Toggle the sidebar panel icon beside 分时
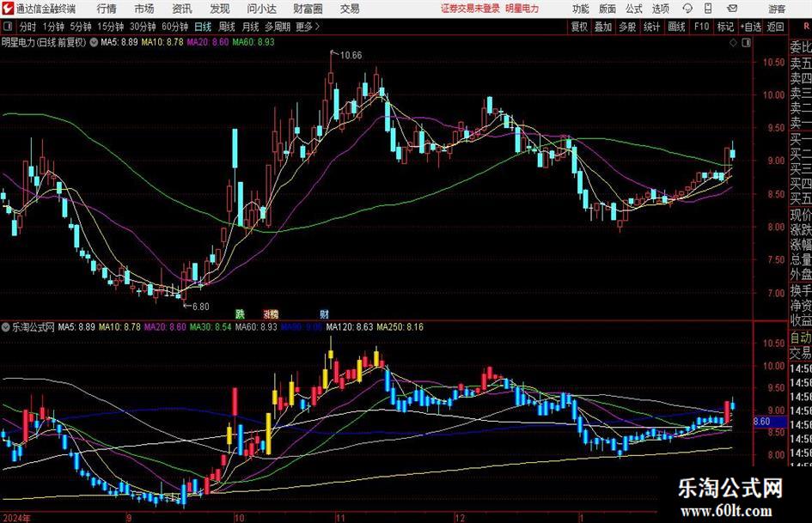Viewport: 812px width, 523px height. (x=7, y=27)
